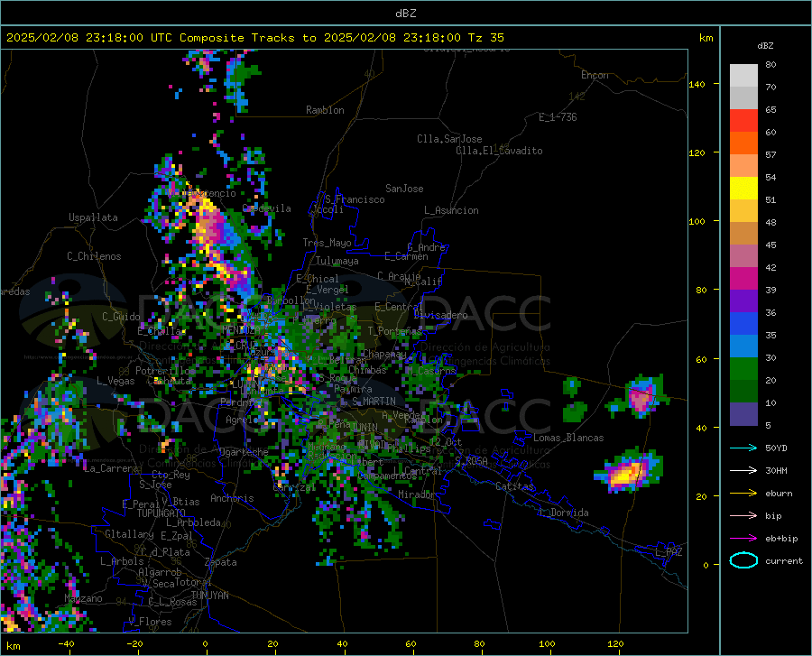The width and height of the screenshot is (812, 656).
Task: Click the L_PAZ map label
Action: [669, 552]
